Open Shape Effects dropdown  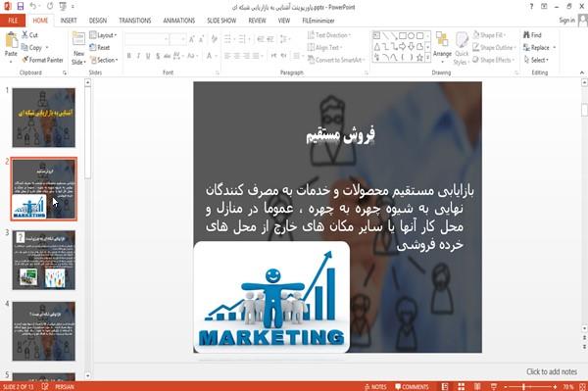coord(494,60)
